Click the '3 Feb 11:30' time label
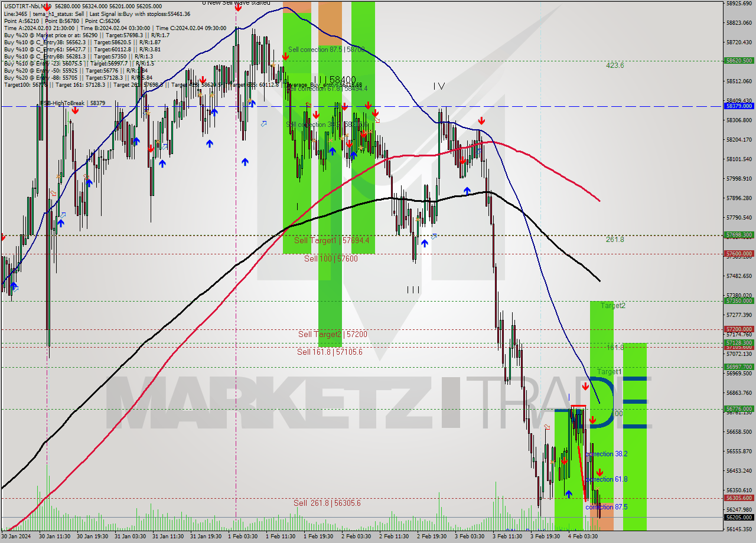Viewport: 756px width, 543px height. [507, 537]
